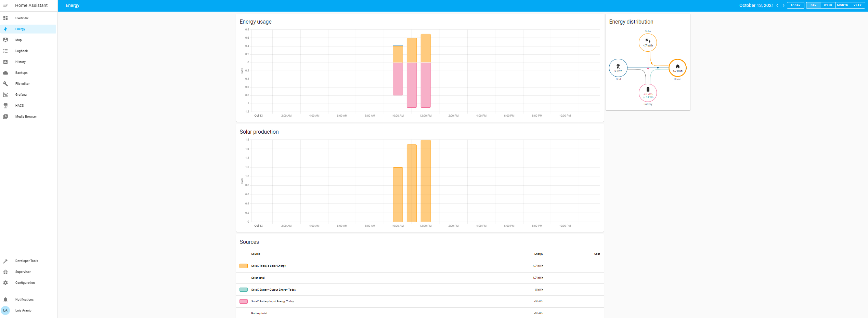Click the Home Assistant title
This screenshot has height=318, width=868.
click(31, 5)
